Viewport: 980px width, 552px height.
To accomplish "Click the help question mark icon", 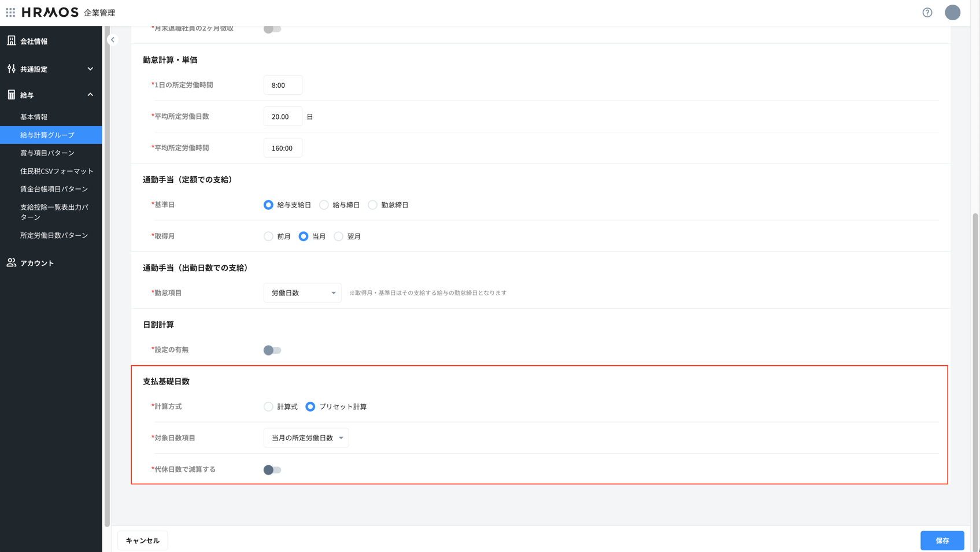I will click(x=927, y=12).
